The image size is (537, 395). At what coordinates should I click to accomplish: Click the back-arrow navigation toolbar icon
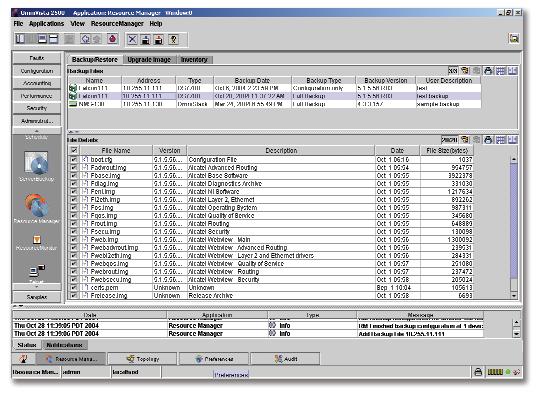85,39
